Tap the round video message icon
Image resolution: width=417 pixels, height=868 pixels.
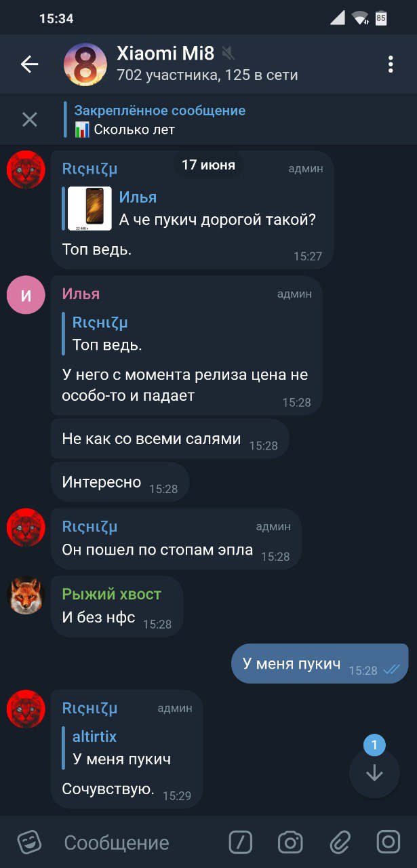pyautogui.click(x=389, y=842)
